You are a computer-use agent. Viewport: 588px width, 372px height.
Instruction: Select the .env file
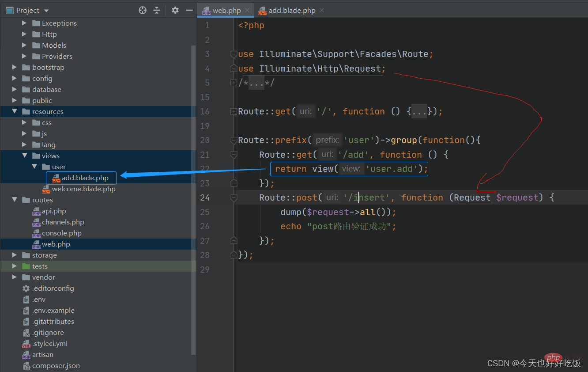point(39,299)
